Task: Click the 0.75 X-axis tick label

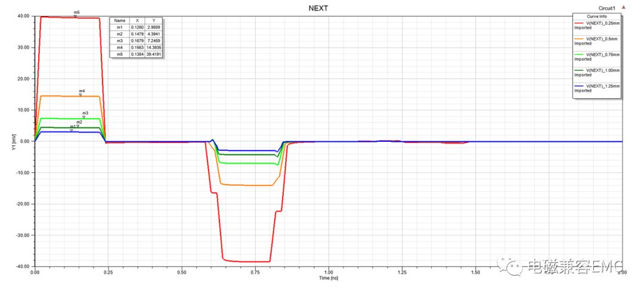Action: point(255,272)
